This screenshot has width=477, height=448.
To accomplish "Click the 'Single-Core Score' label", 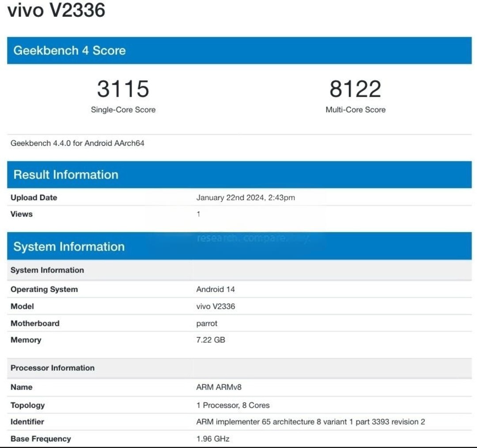I will pos(123,110).
